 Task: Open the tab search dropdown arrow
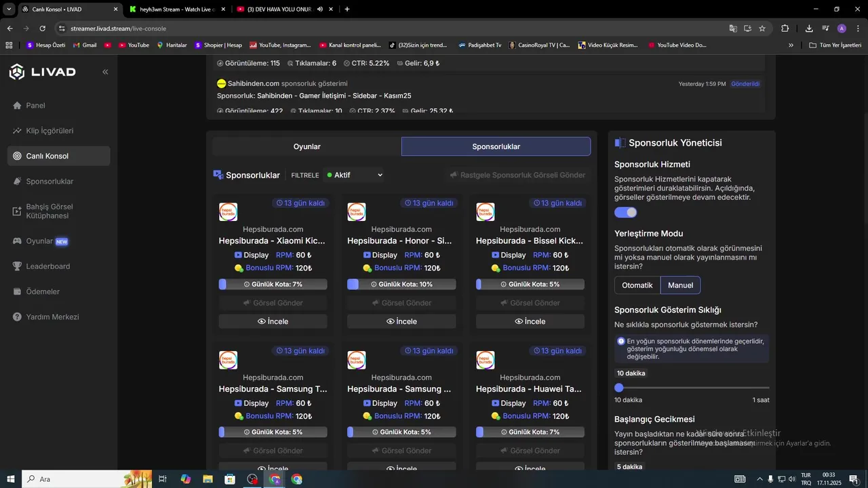point(9,9)
